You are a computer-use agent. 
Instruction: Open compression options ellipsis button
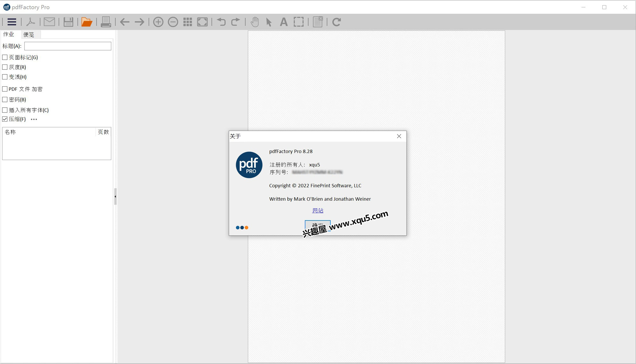pyautogui.click(x=34, y=119)
